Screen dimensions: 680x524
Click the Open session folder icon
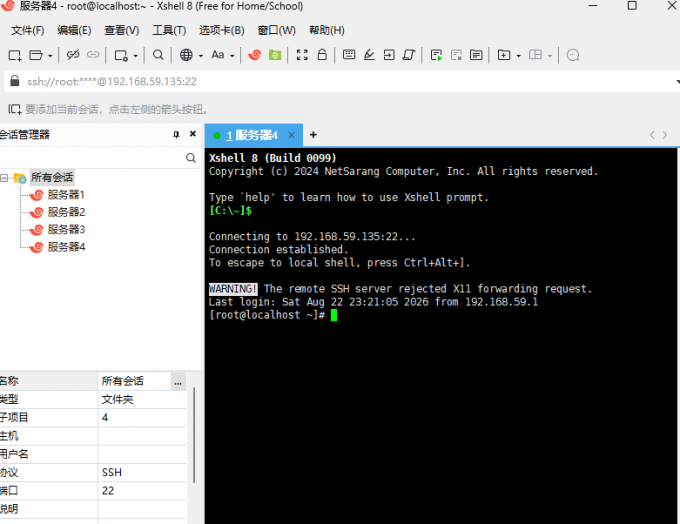[x=36, y=55]
